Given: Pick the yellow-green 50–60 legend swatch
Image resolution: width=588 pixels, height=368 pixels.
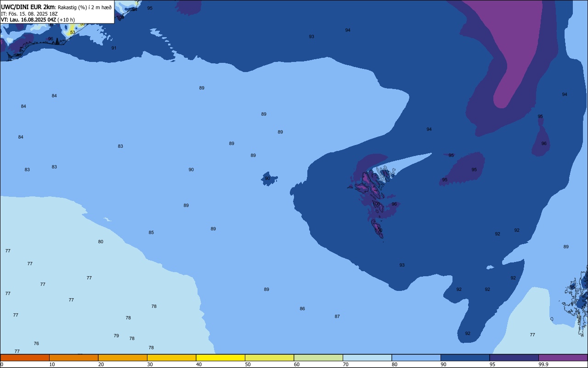Looking at the screenshot, I should pyautogui.click(x=269, y=357).
